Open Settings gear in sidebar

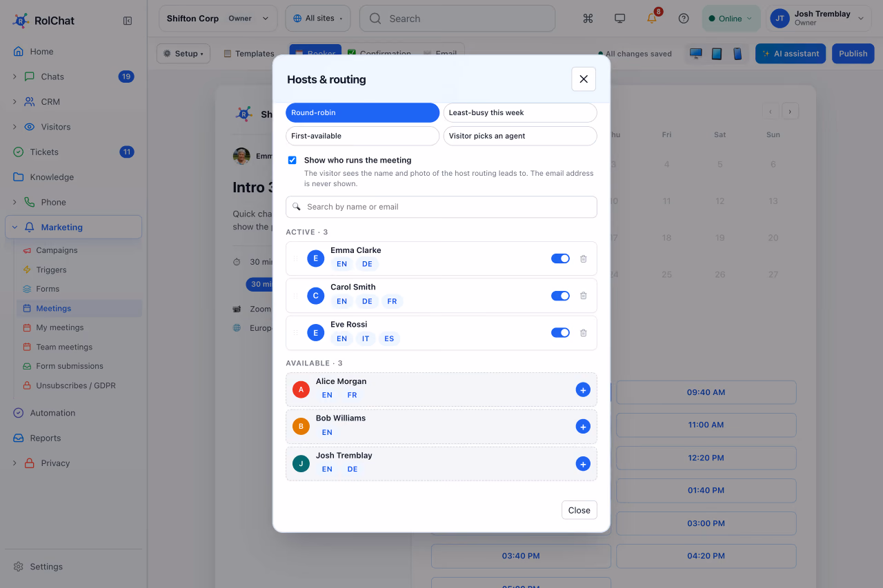click(x=19, y=567)
